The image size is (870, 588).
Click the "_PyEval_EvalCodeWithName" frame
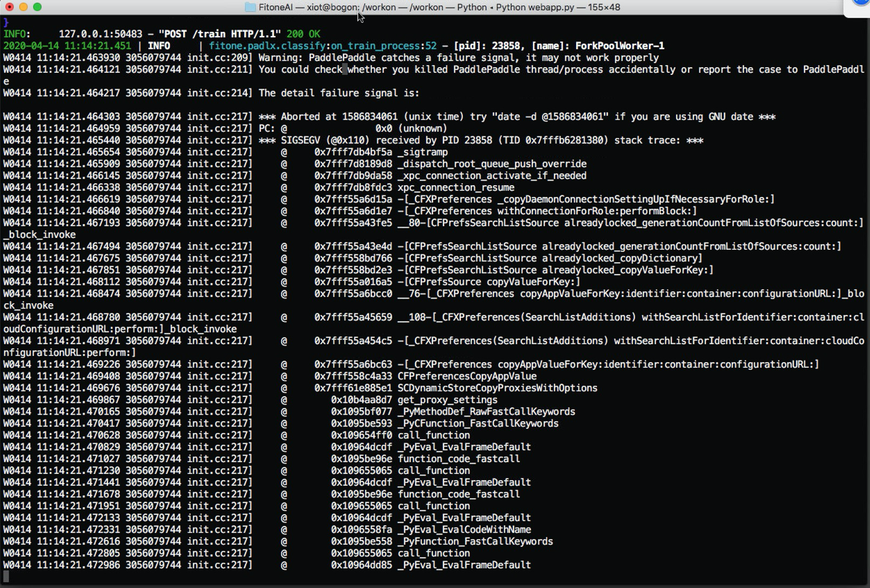click(465, 530)
